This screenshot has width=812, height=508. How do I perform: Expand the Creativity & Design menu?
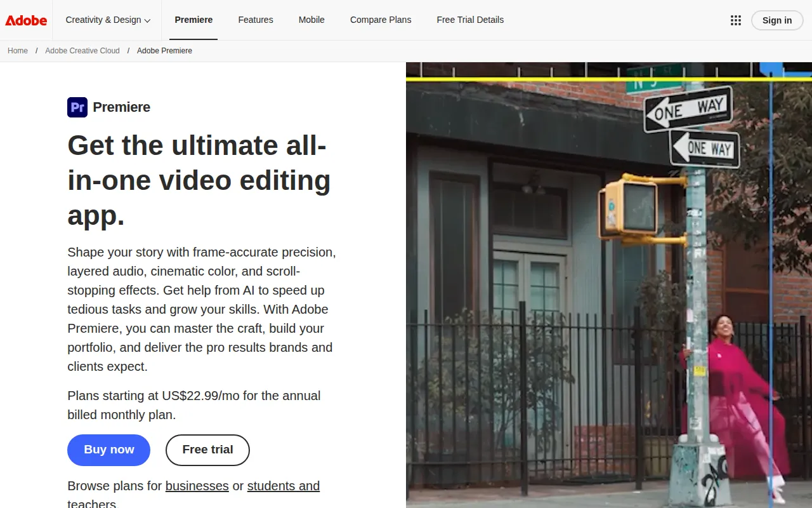tap(108, 20)
